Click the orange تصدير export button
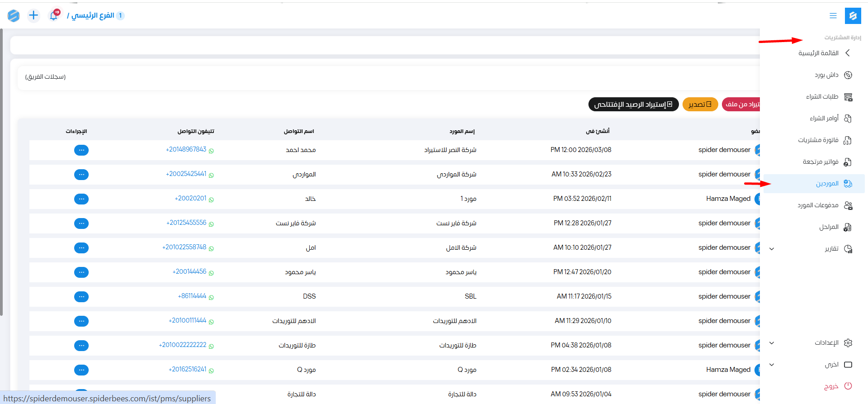 pyautogui.click(x=700, y=105)
